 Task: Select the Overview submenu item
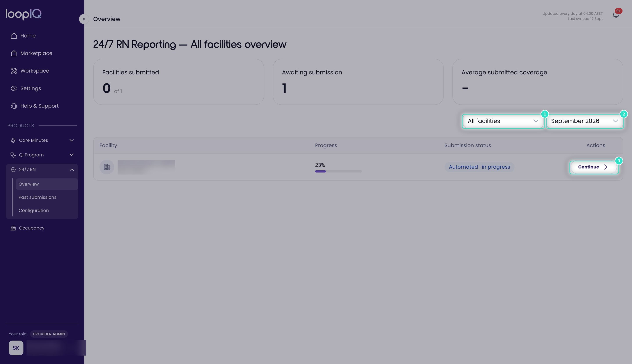47,184
